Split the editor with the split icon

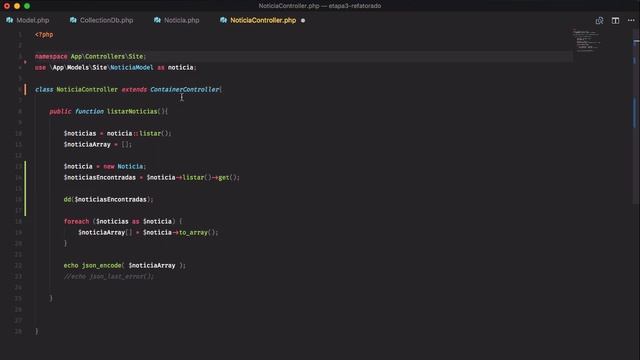(615, 20)
